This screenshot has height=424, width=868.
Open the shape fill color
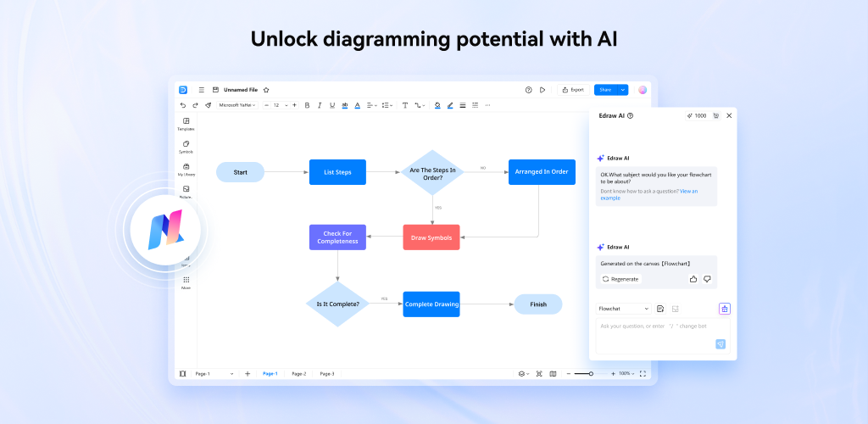[x=437, y=105]
